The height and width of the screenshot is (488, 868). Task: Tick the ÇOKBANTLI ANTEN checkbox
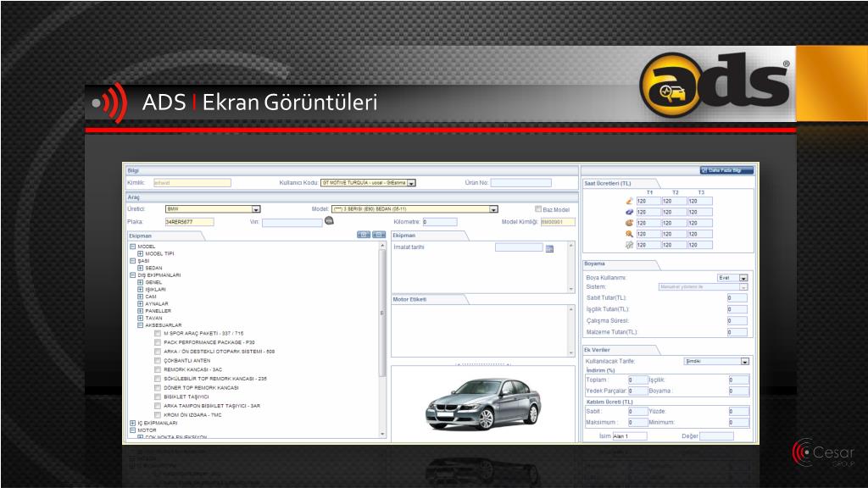coord(158,361)
